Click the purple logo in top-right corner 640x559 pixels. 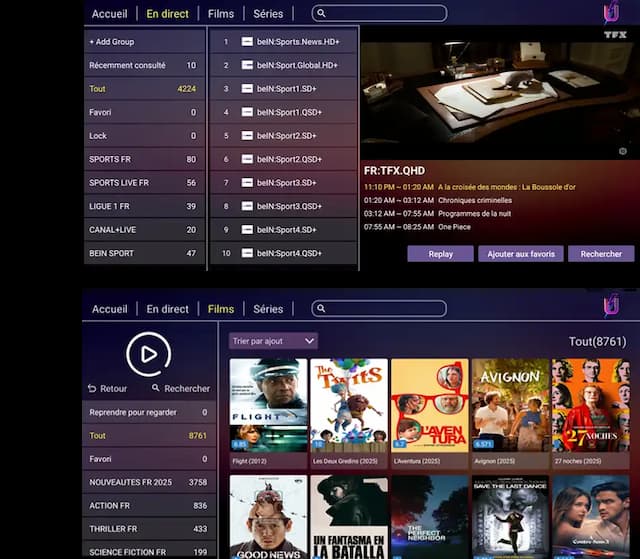[611, 13]
